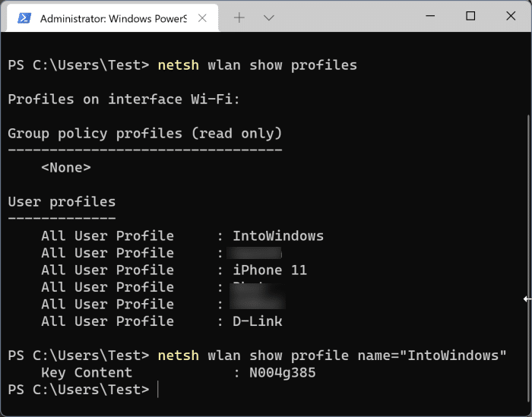Click 'Profiles on interface Wi-Fi:' line
The image size is (532, 417).
point(124,100)
